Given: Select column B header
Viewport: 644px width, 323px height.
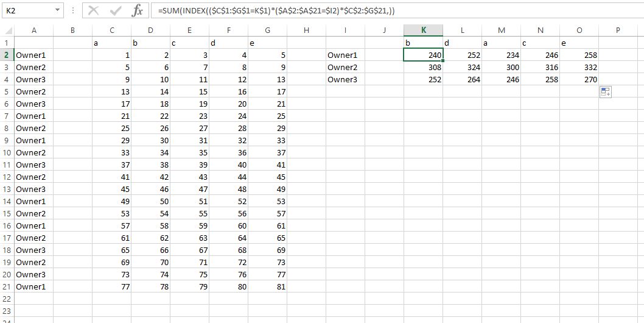Looking at the screenshot, I should coord(72,30).
